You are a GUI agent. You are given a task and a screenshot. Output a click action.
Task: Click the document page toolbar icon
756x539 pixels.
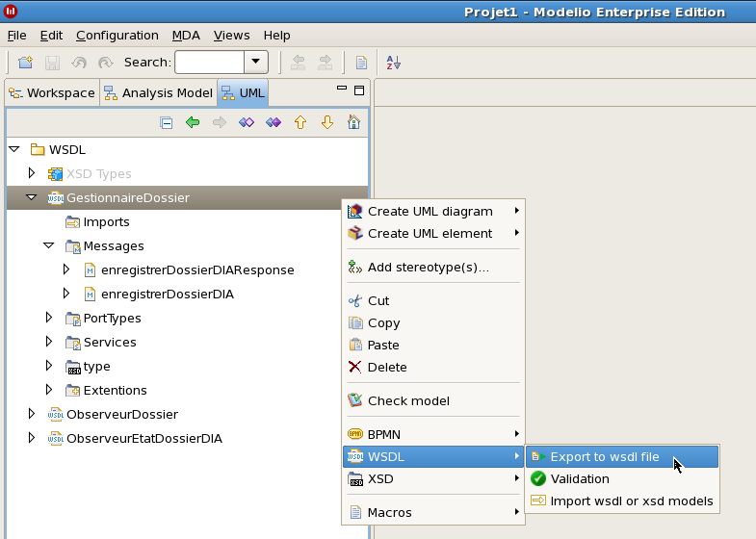click(361, 63)
